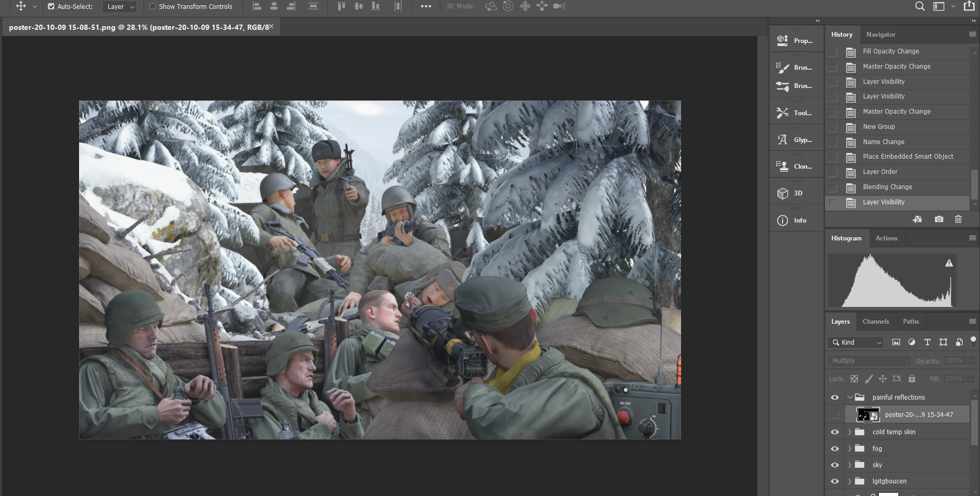Open the layer filter Kind dropdown
The image size is (980, 496).
coord(856,342)
